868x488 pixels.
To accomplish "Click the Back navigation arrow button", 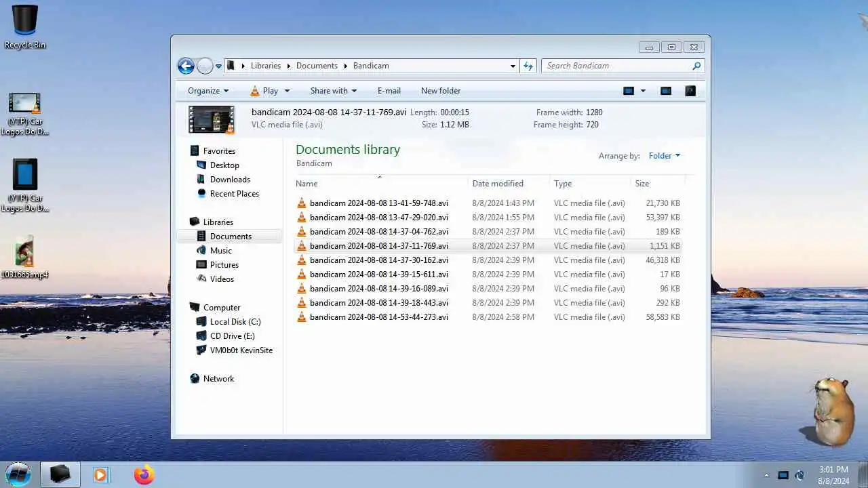I will tap(186, 66).
